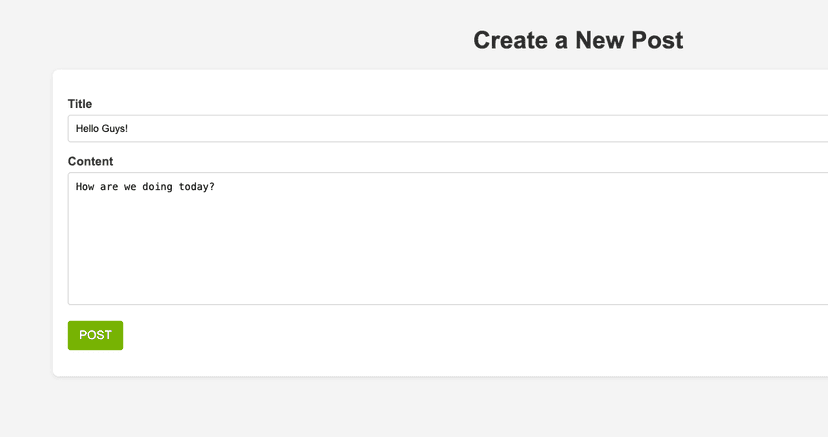Focus the Title input field
The height and width of the screenshot is (437, 828).
click(x=400, y=129)
